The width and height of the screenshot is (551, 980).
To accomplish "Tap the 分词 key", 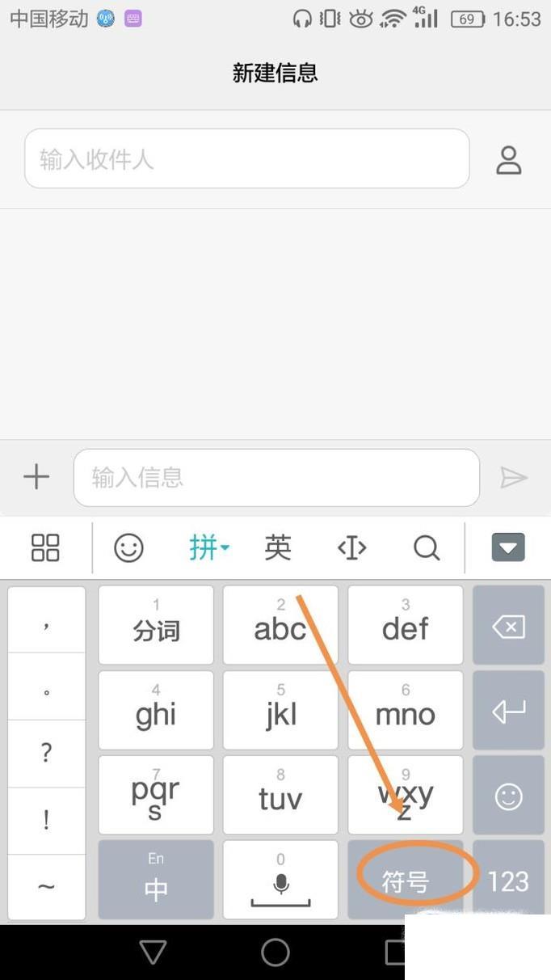I will tap(156, 626).
